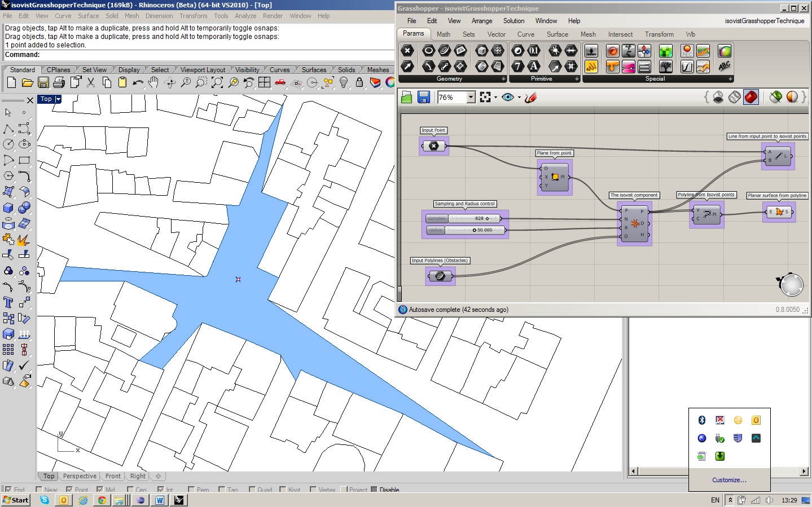Open the Top viewport title dropdown arrow
The image size is (812, 507).
pyautogui.click(x=58, y=99)
